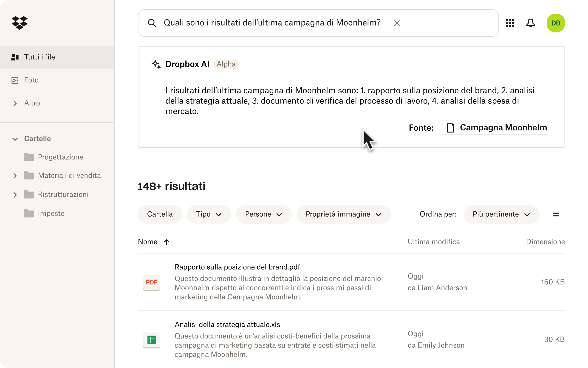Click the strategy analysis description text
This screenshot has width=588, height=368.
[275, 345]
